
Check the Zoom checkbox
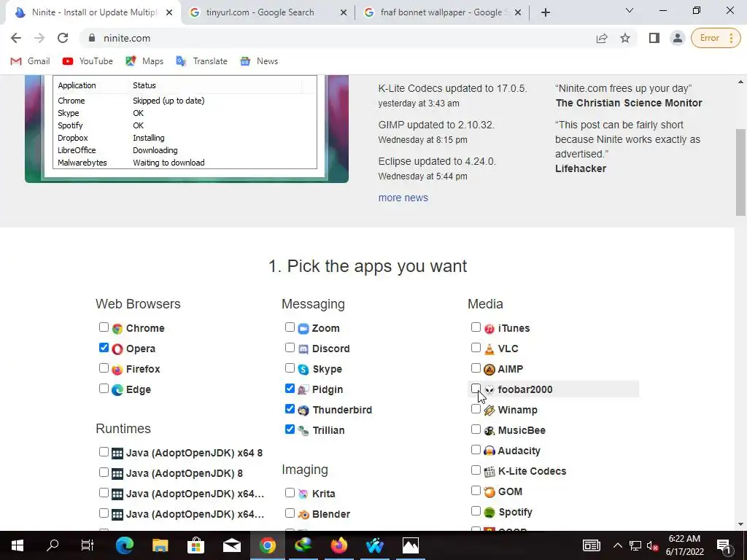pos(290,327)
